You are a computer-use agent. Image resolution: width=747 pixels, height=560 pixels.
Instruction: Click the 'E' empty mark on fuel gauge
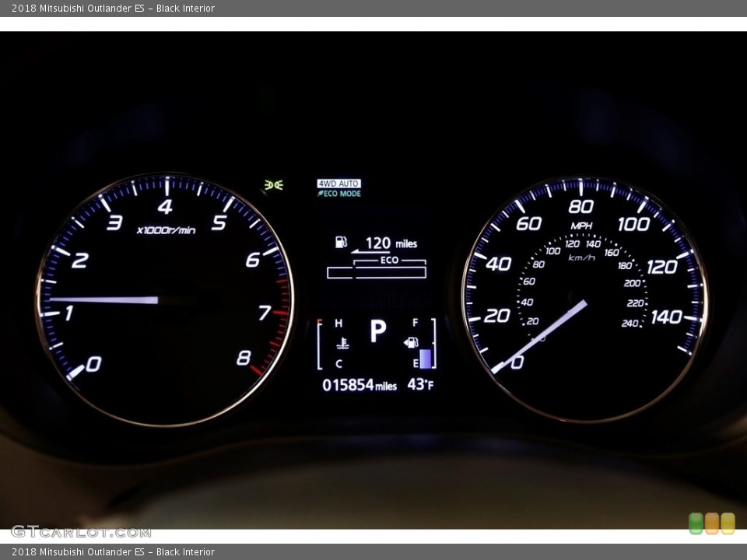pyautogui.click(x=416, y=364)
